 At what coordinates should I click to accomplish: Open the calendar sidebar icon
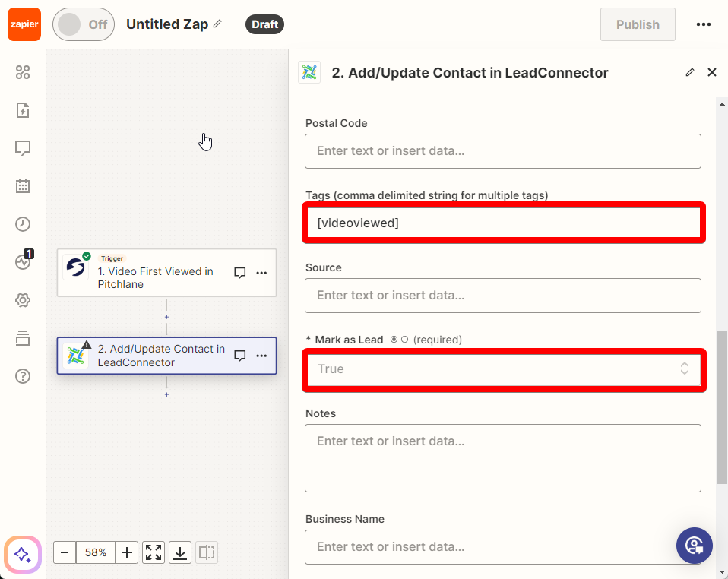[23, 185]
